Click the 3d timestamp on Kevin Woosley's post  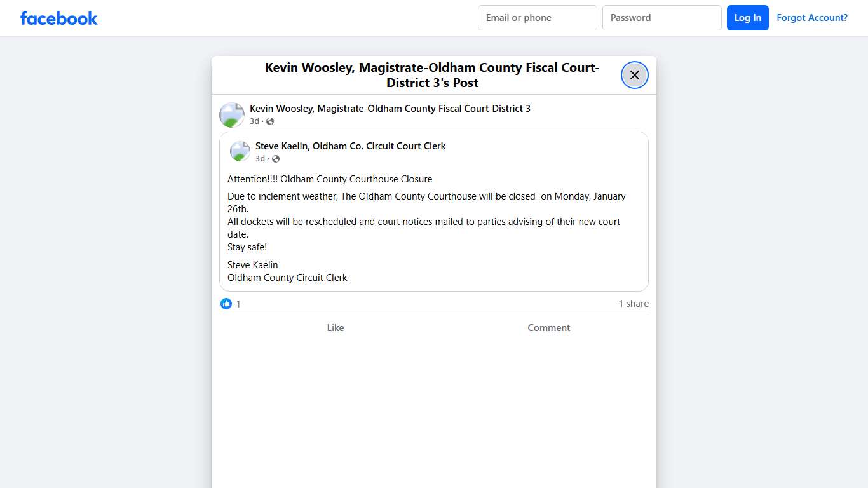[x=254, y=121]
